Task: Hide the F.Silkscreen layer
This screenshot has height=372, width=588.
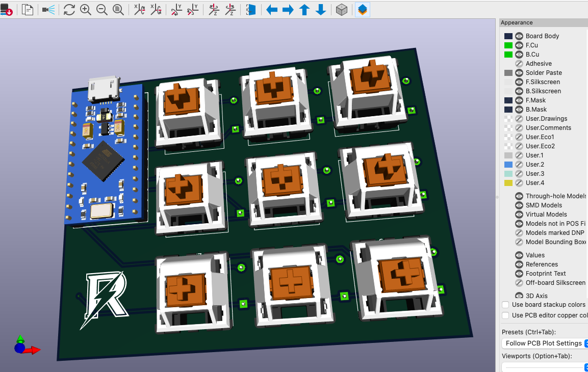Action: [x=519, y=82]
